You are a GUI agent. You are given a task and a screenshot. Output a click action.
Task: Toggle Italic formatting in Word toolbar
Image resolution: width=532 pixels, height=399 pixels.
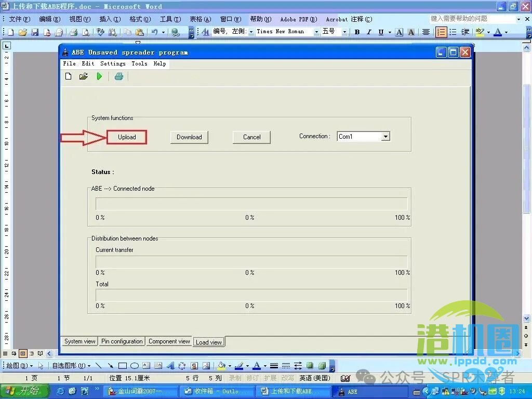tap(369, 32)
